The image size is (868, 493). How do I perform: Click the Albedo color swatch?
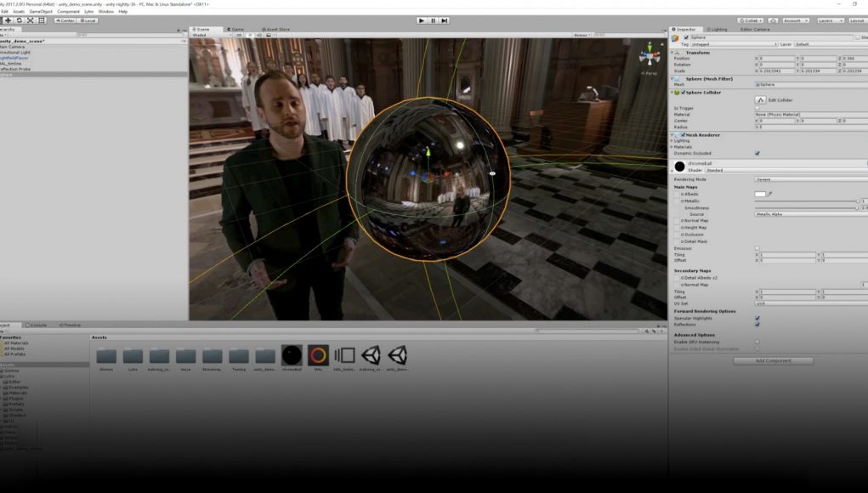coord(759,194)
